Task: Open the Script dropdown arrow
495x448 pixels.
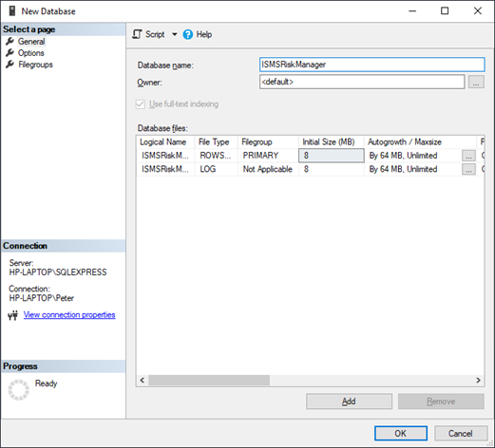Action: [175, 34]
